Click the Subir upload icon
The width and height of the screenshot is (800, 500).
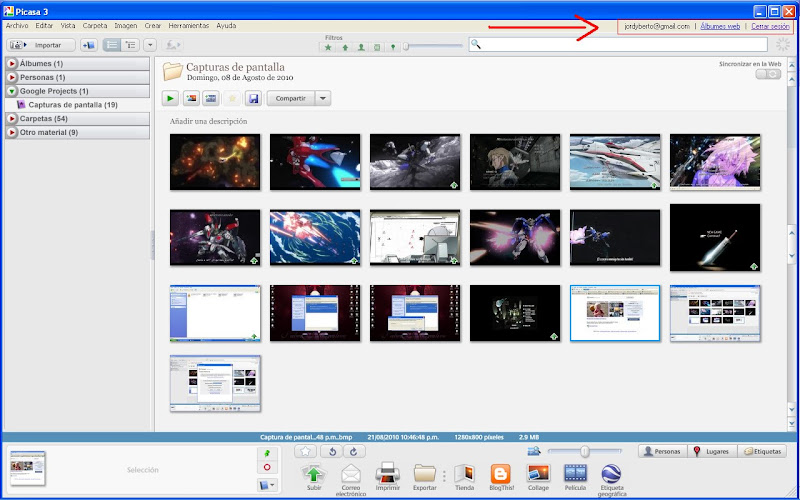click(314, 474)
